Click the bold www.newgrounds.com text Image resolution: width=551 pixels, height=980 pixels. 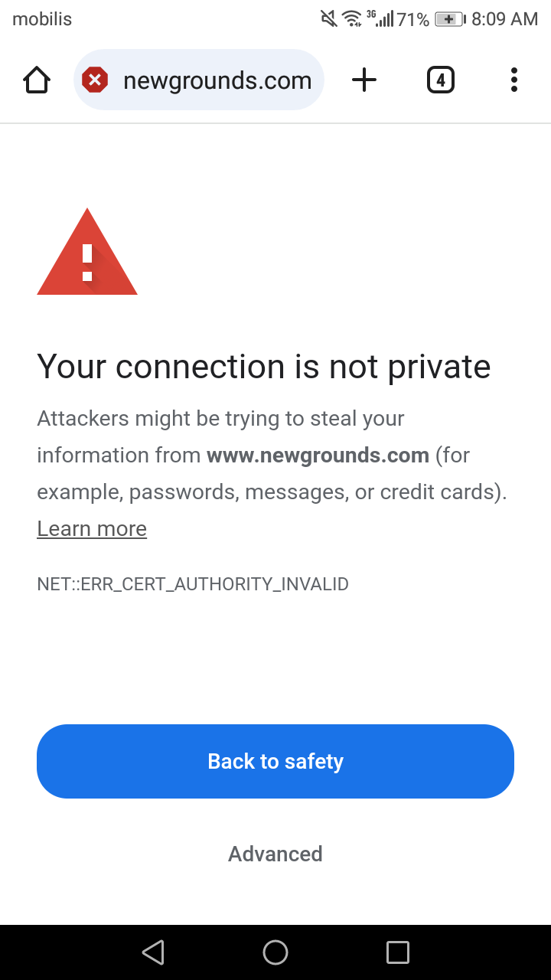318,456
